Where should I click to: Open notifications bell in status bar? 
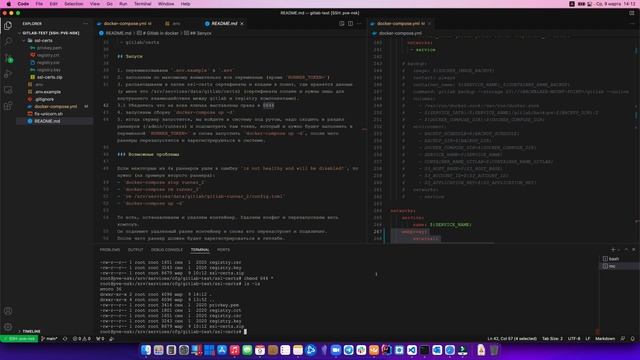tap(633, 339)
